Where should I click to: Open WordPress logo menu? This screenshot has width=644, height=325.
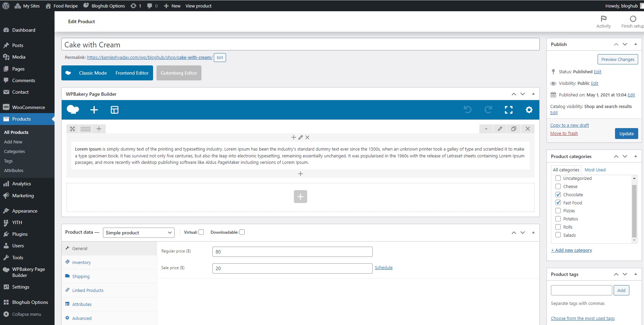(6, 6)
